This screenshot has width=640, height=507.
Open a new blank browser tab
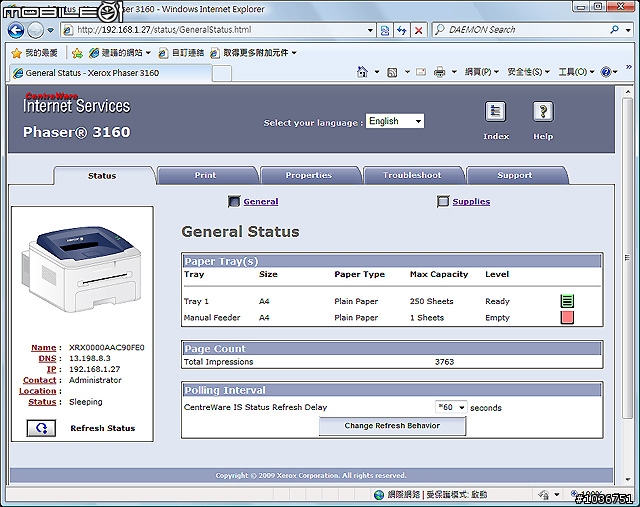[222, 74]
